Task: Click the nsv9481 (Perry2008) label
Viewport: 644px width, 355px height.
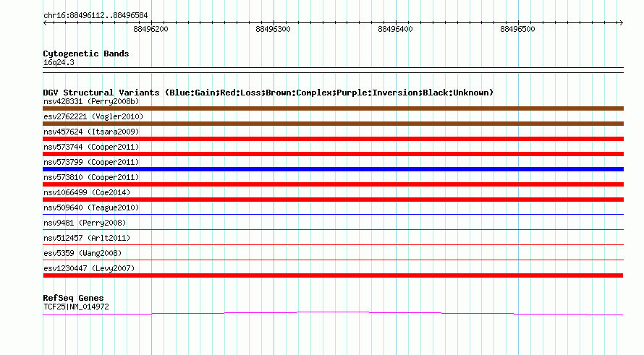Action: 85,223
